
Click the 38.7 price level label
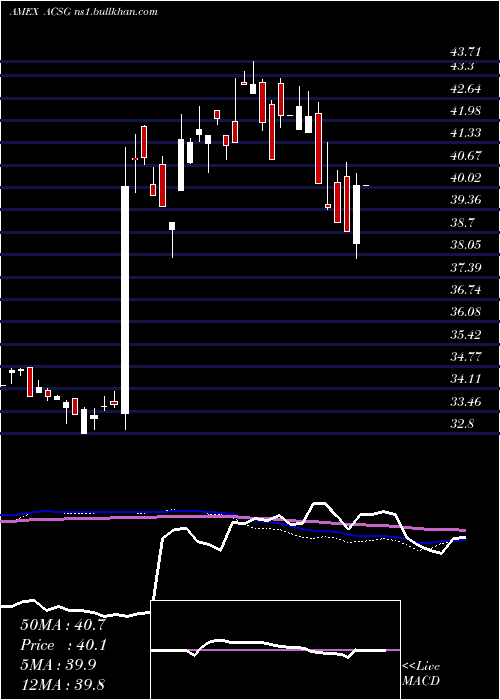tap(462, 222)
